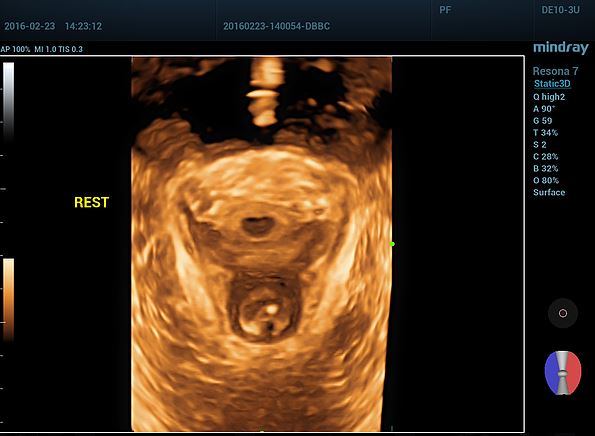This screenshot has width=595, height=436.
Task: Click the Static3D mode link
Action: 552,84
